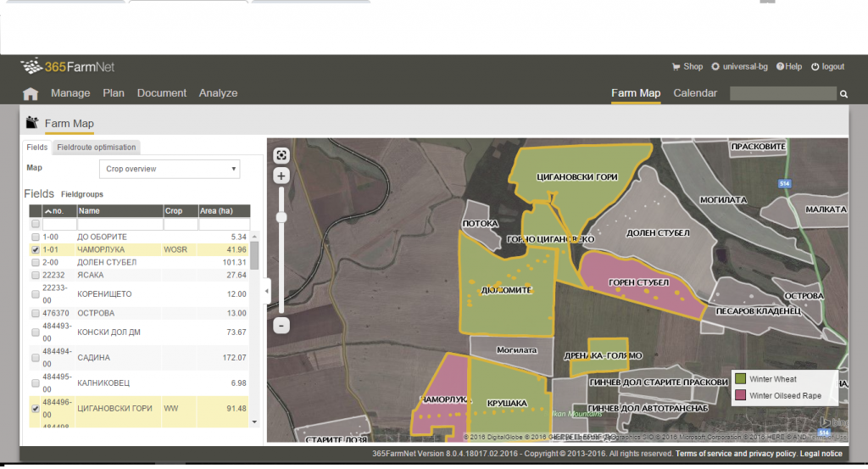Click the Home icon in navigation bar
Screen dimensions: 868x469
(31, 93)
